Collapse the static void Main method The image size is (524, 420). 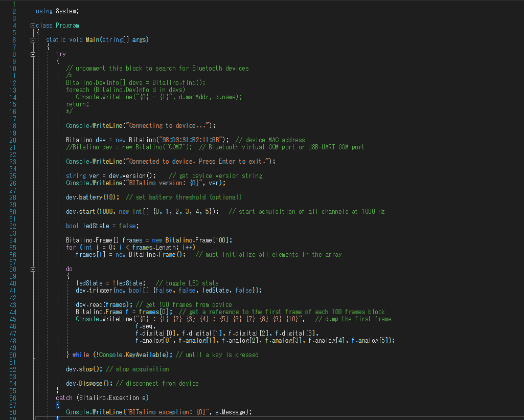[x=33, y=40]
